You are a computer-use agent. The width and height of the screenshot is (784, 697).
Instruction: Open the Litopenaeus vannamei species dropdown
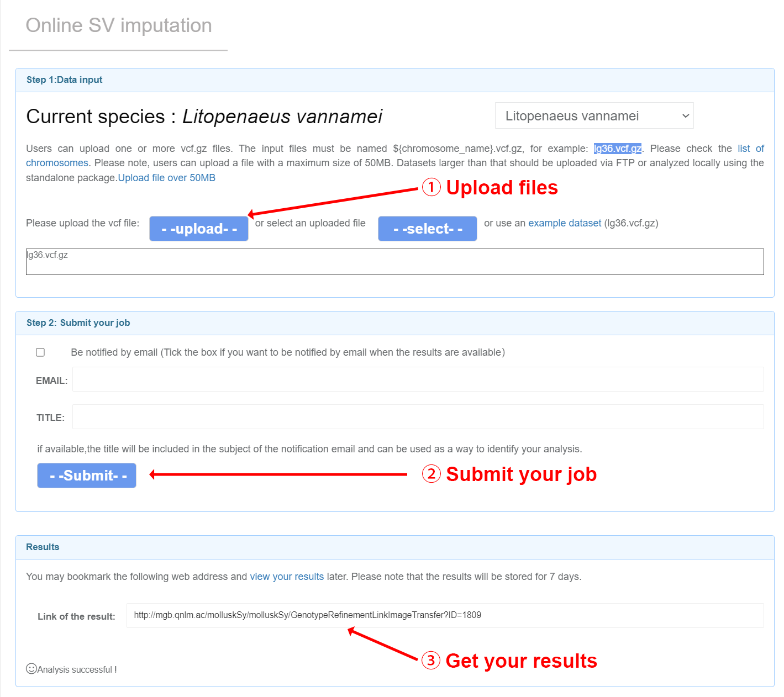[x=594, y=115]
